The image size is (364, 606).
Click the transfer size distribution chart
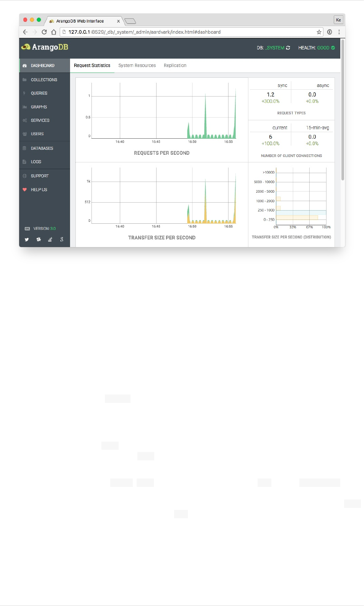(301, 196)
